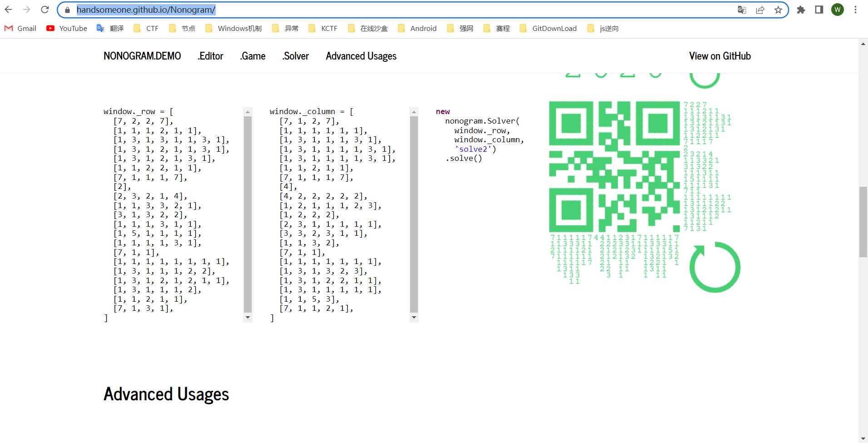This screenshot has width=868, height=443.
Task: Click the browser forward arrow
Action: 26,10
